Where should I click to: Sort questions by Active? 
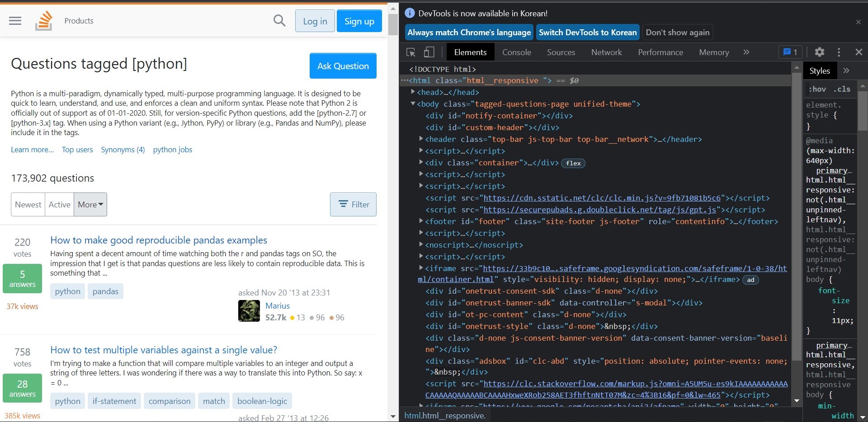59,204
